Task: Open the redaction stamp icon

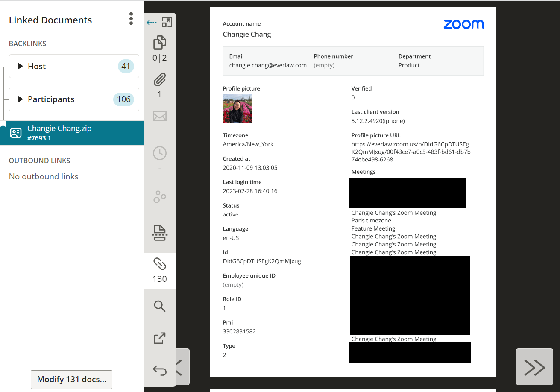Action: (160, 233)
